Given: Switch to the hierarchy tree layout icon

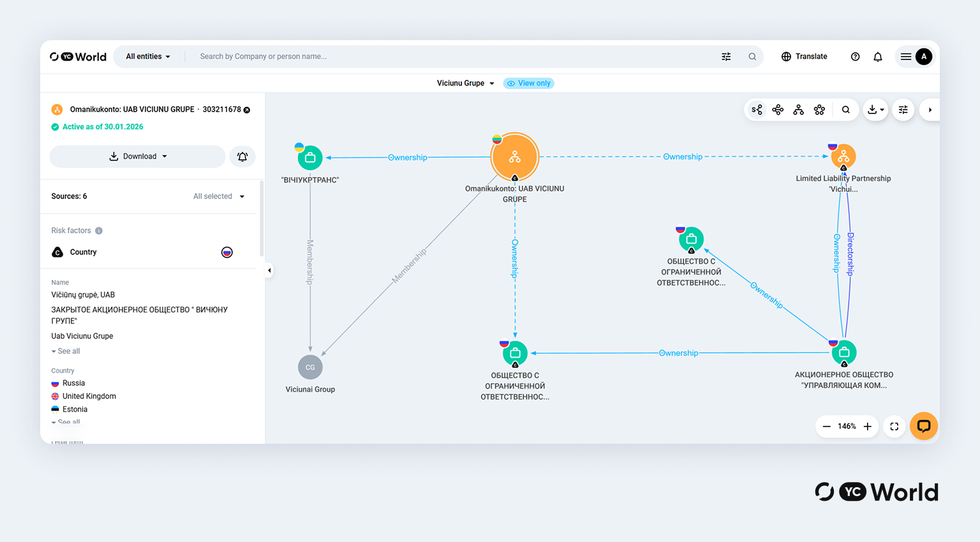Looking at the screenshot, I should (799, 110).
